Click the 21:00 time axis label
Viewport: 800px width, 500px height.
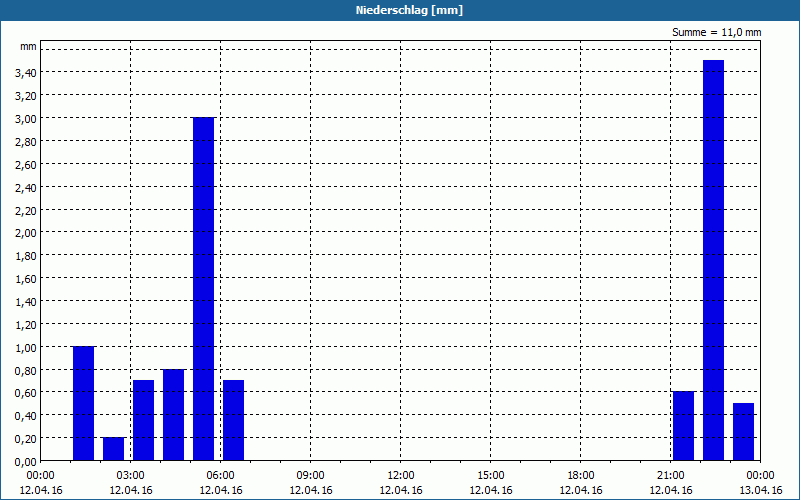670,476
